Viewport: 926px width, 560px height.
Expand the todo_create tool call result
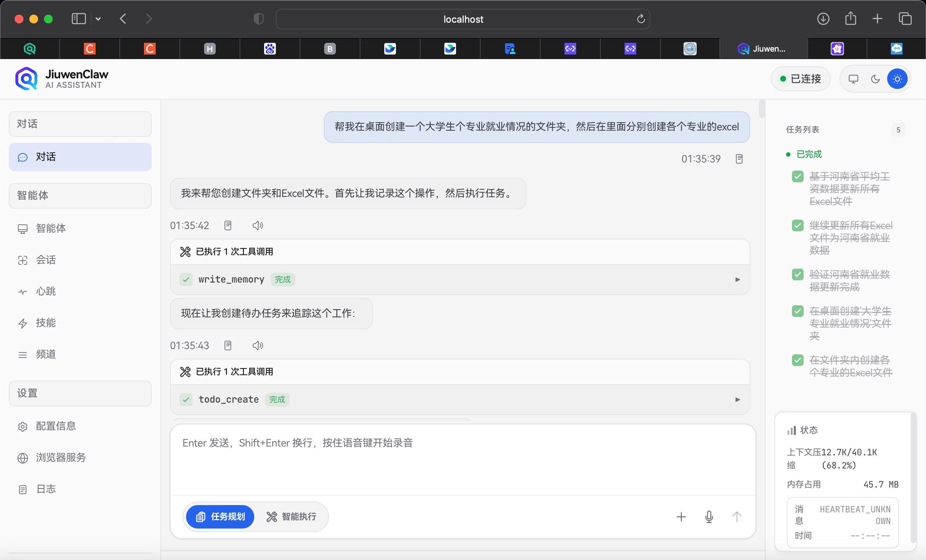(737, 399)
